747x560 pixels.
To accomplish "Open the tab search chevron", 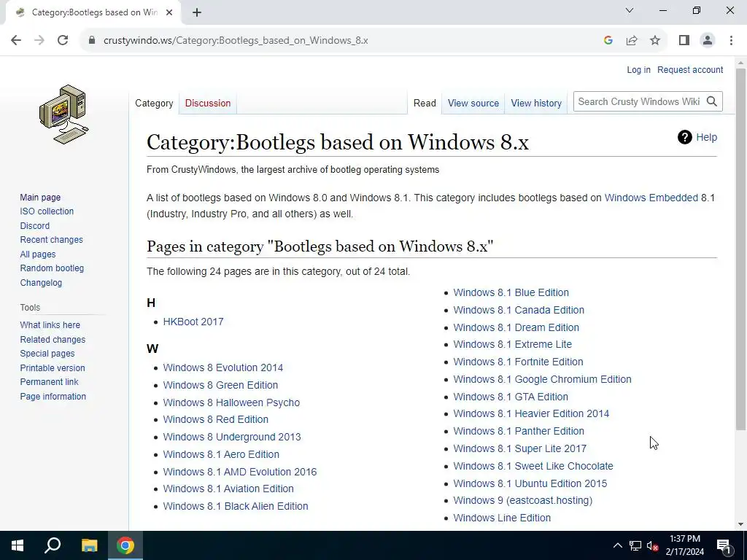I will [x=630, y=10].
